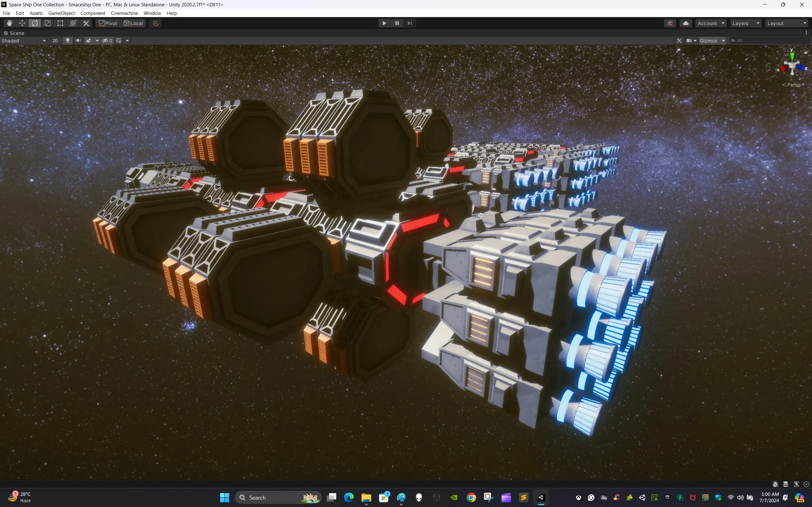Viewport: 812px width, 507px height.
Task: Open the Layout dropdown
Action: click(x=787, y=23)
